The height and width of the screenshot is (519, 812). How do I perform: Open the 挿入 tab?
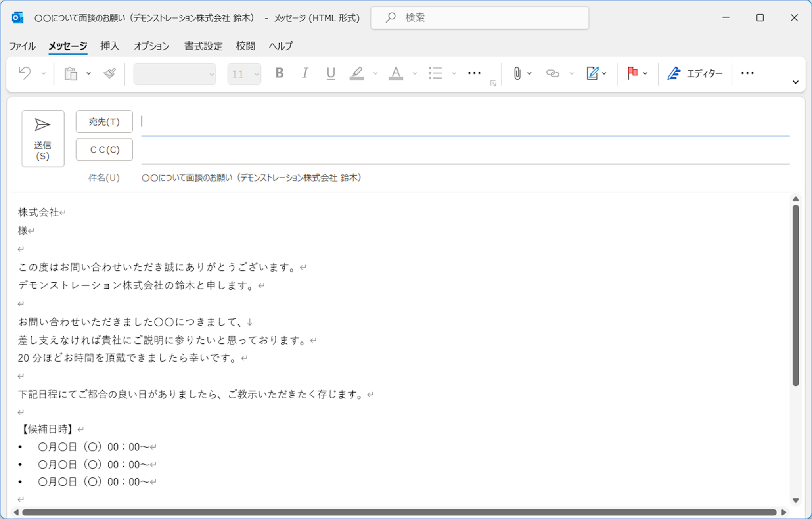[109, 46]
